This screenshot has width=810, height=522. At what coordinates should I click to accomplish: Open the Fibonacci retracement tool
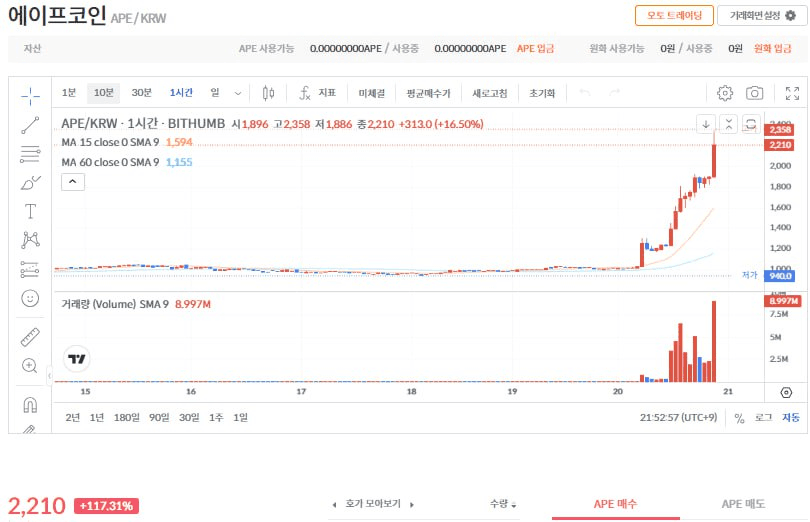pyautogui.click(x=30, y=154)
